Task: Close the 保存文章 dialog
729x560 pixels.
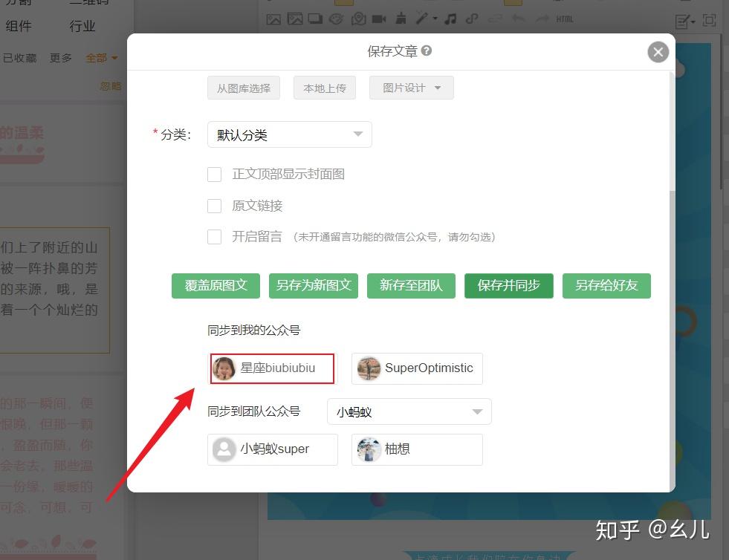Action: pyautogui.click(x=658, y=52)
